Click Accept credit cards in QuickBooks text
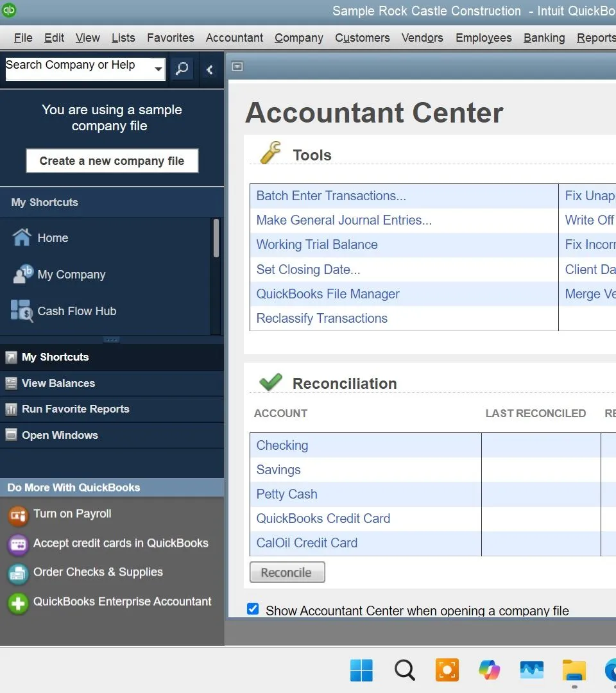Screen dimensions: 616x693 click(121, 543)
